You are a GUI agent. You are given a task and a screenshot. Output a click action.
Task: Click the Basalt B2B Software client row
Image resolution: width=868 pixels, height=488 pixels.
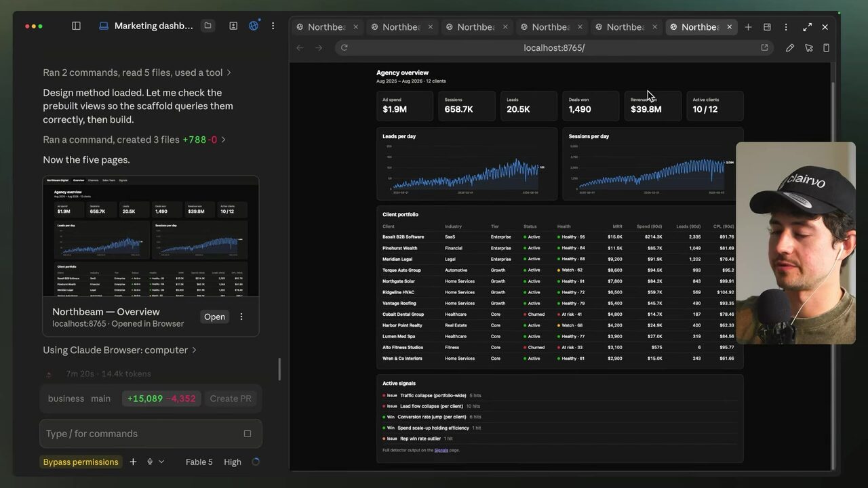(x=559, y=237)
